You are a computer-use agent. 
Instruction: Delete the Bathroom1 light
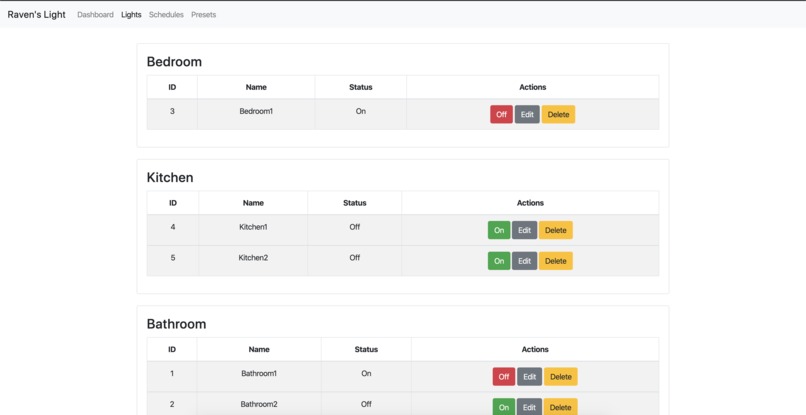point(561,376)
